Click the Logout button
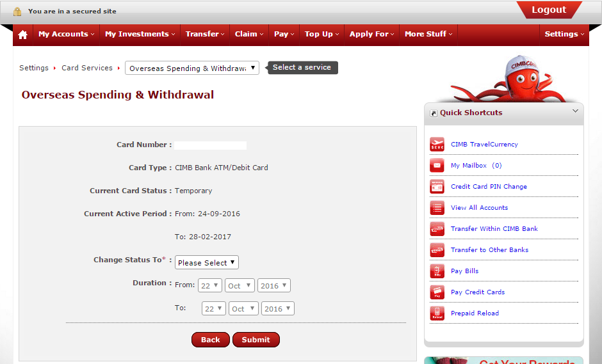Screen dimensions: 602x364 pyautogui.click(x=549, y=10)
